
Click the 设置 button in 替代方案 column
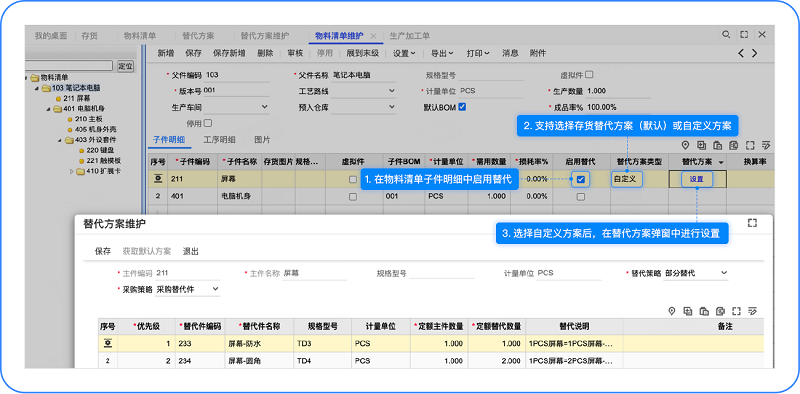[696, 179]
